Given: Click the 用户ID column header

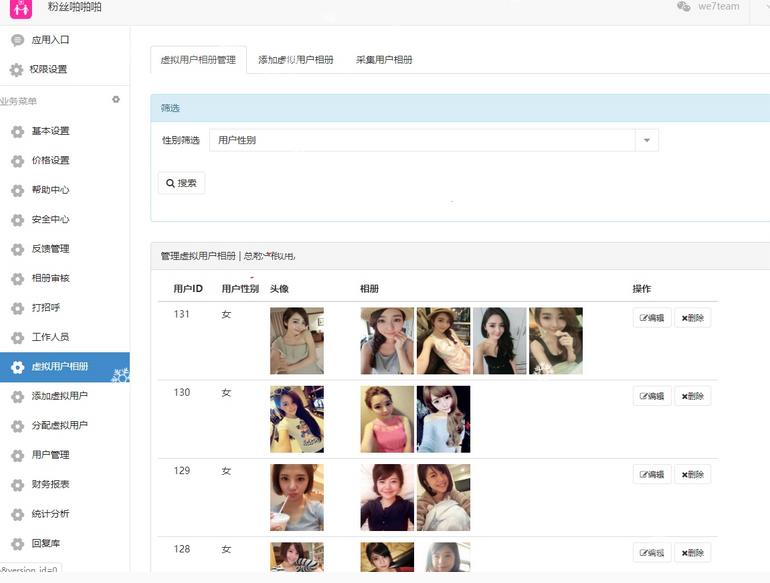Looking at the screenshot, I should pos(188,289).
